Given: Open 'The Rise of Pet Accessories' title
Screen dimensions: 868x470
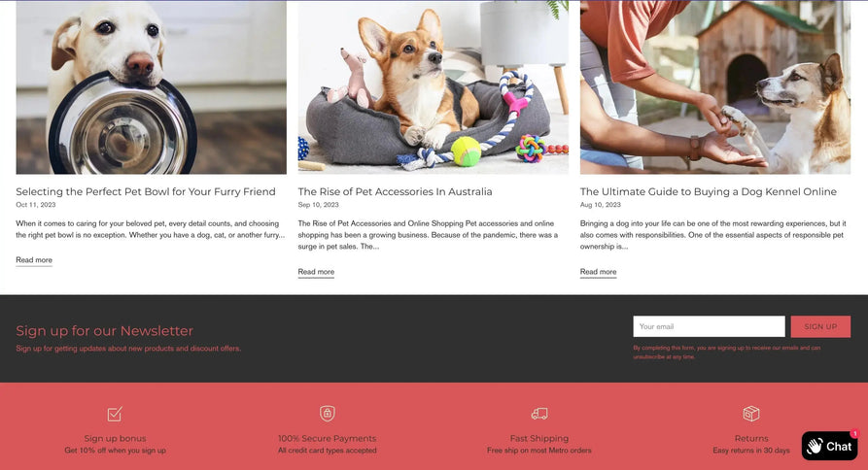Looking at the screenshot, I should click(x=395, y=192).
